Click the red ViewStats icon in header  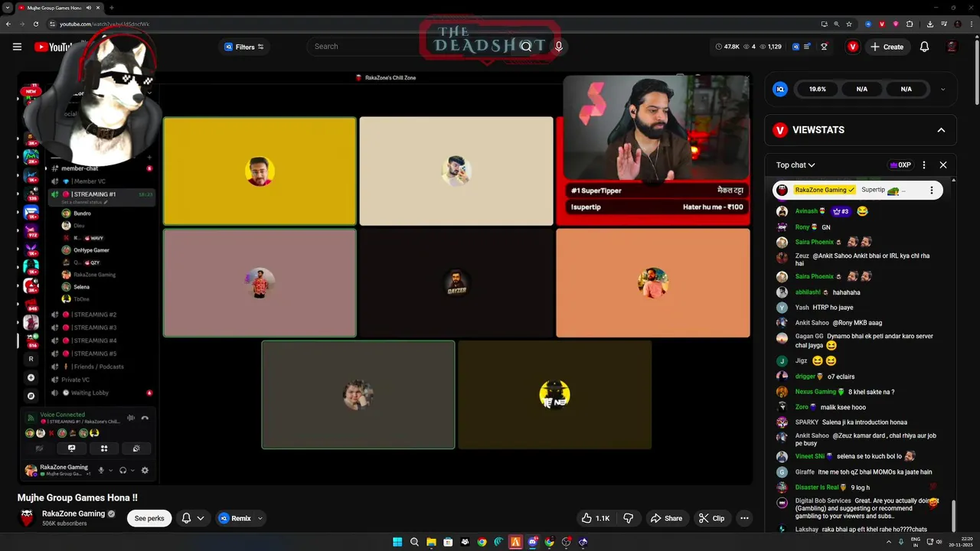853,47
